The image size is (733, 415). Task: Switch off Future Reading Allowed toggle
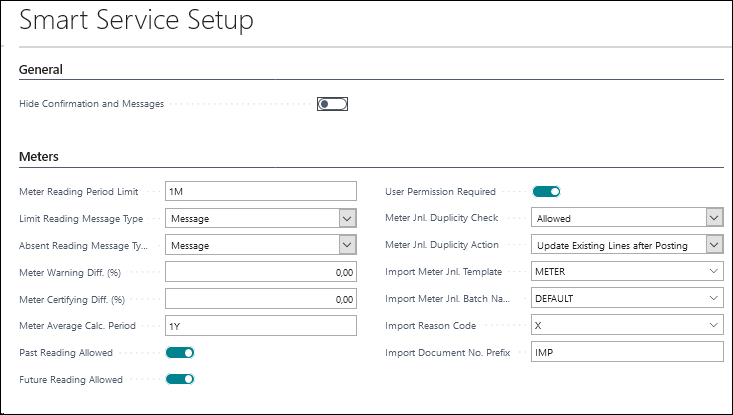(180, 379)
